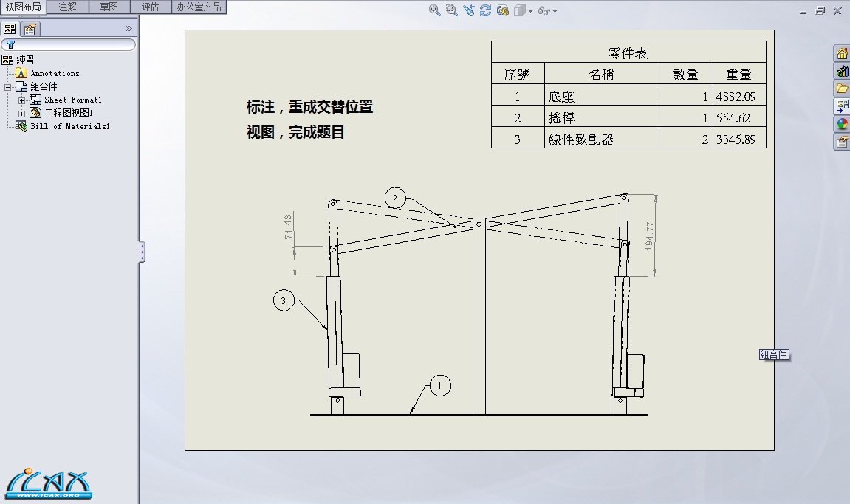Select balloon number 3 on the drawing
Image resolution: width=850 pixels, height=504 pixels.
click(283, 300)
